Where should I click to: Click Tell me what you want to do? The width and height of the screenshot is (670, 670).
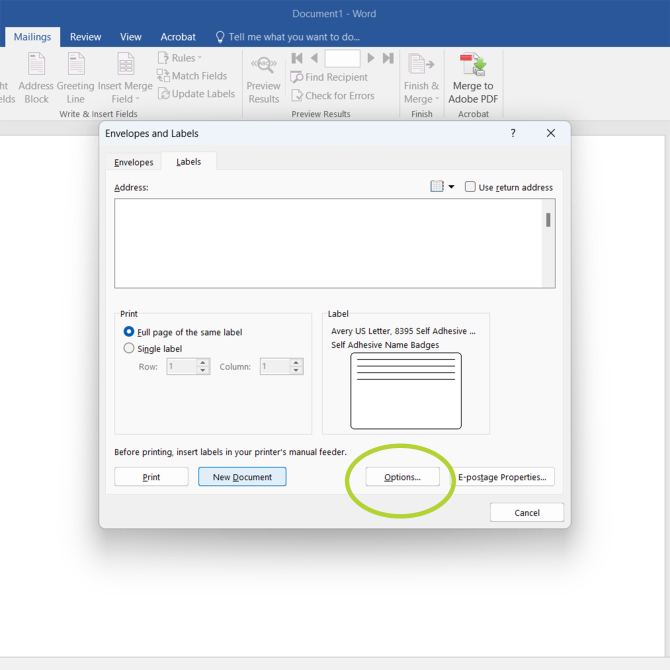click(288, 37)
